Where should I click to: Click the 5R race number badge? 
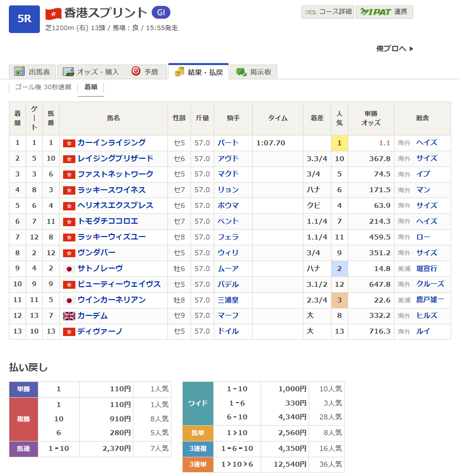click(x=24, y=19)
